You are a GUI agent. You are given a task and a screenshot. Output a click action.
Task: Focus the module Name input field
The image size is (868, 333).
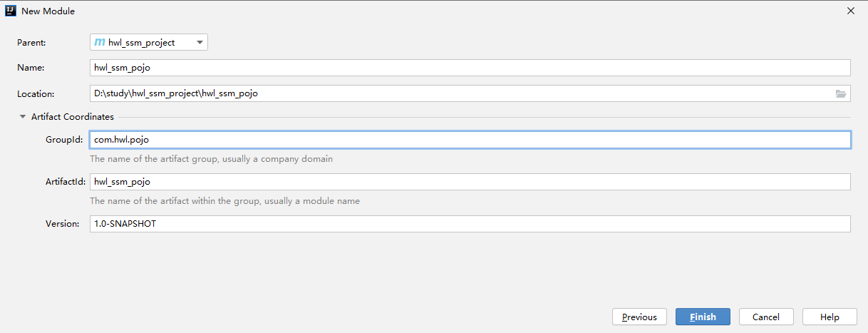click(470, 68)
